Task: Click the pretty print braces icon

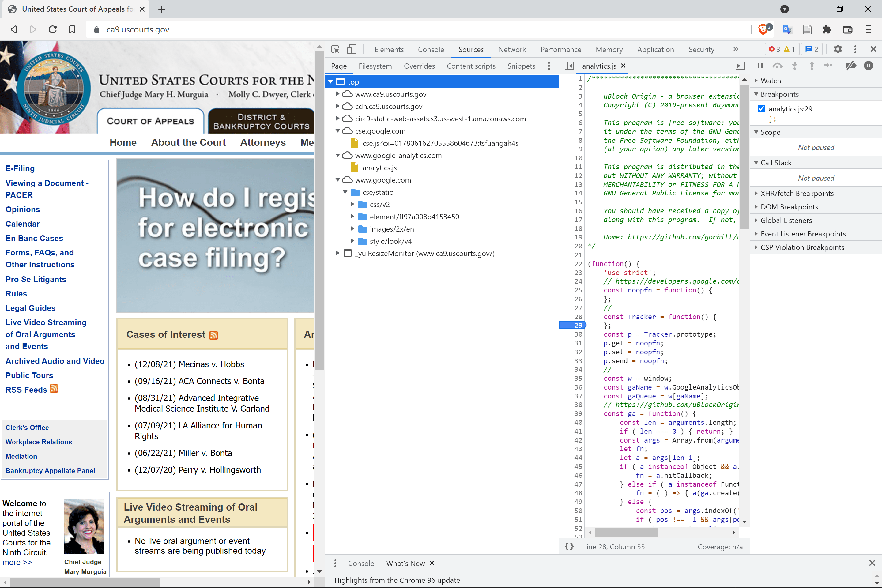Action: coord(569,546)
